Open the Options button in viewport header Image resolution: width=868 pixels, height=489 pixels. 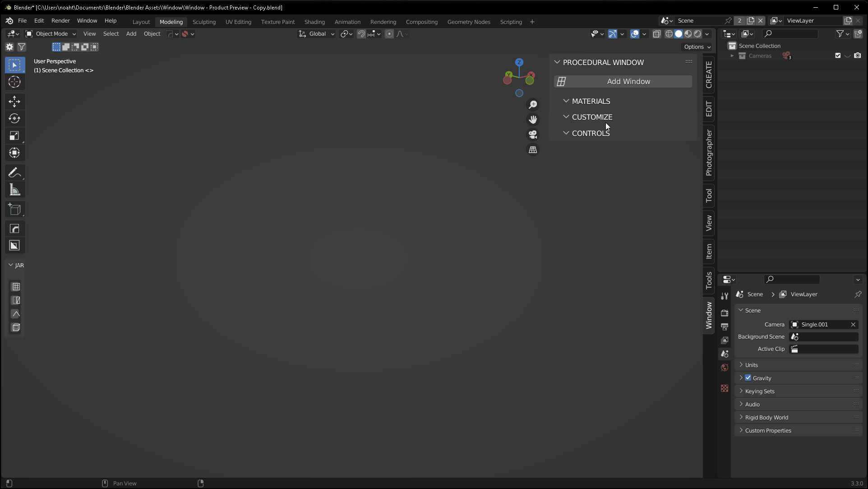[x=697, y=47]
